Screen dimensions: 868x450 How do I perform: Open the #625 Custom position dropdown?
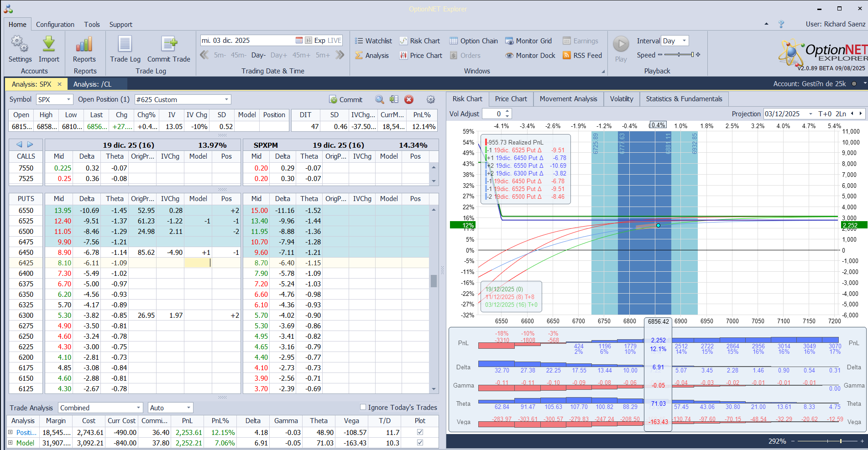226,99
